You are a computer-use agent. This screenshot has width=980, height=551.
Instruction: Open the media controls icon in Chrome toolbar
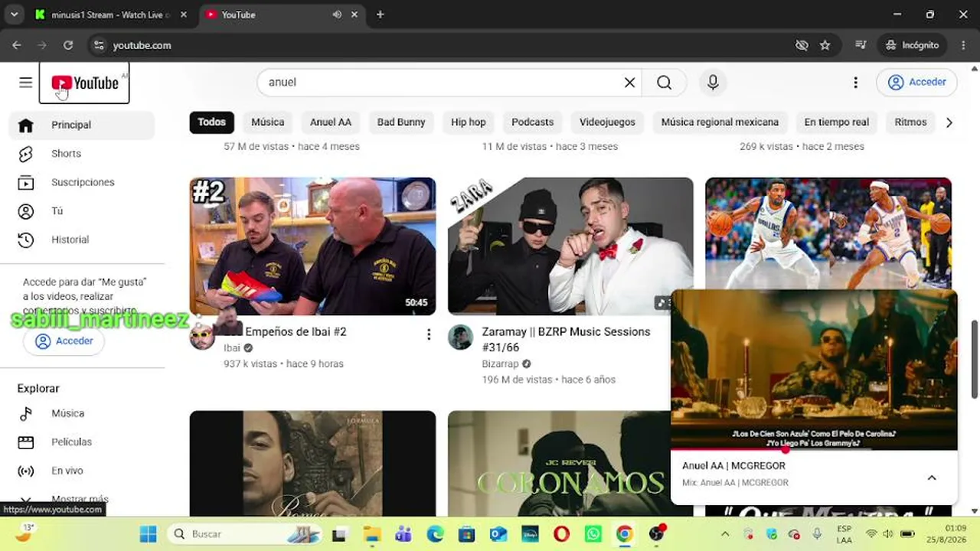[x=861, y=45]
